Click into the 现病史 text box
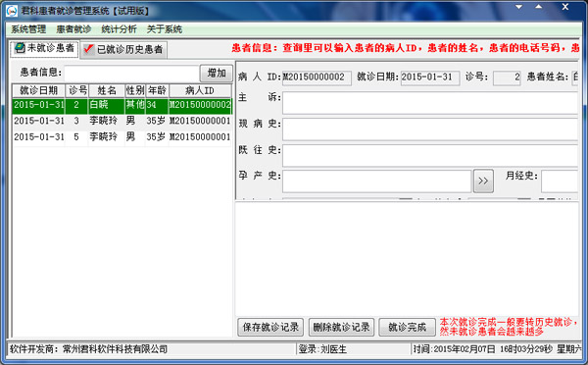This screenshot has height=365, width=588. (x=430, y=130)
